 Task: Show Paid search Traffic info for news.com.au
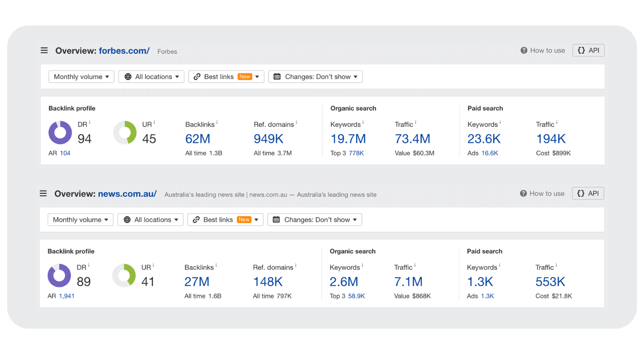point(556,266)
